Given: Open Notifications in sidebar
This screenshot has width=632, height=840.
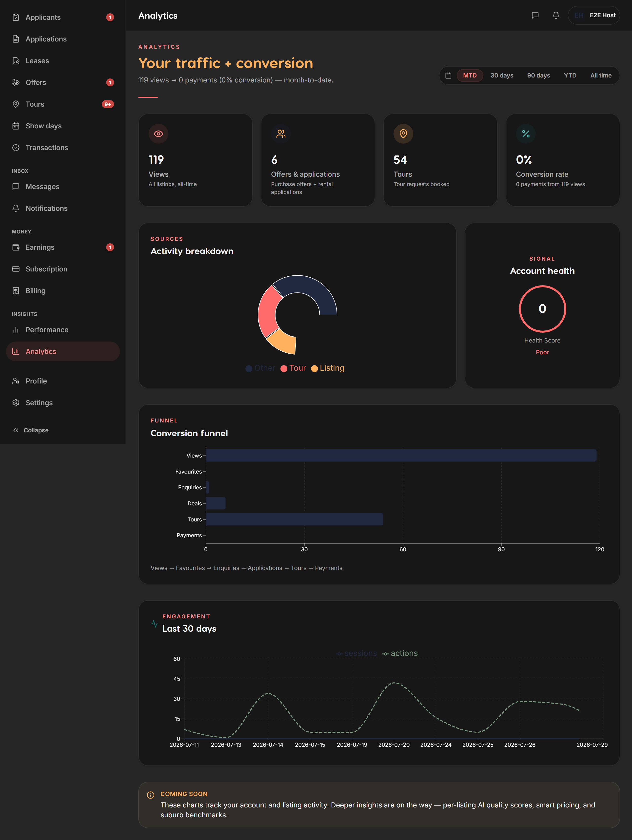Looking at the screenshot, I should coord(63,208).
